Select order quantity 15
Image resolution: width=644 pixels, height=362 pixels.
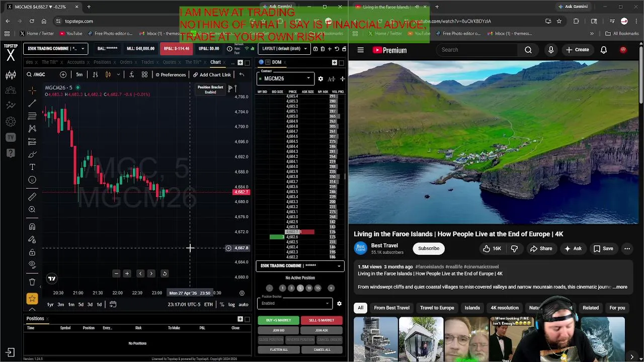(317, 288)
